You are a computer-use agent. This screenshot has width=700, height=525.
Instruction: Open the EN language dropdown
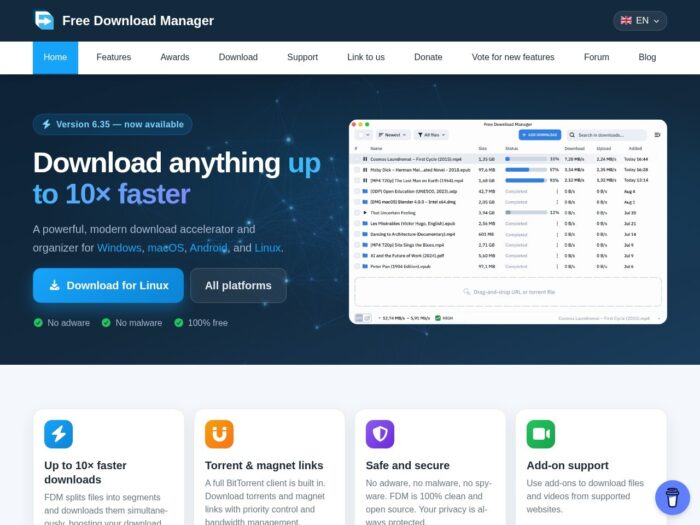640,21
